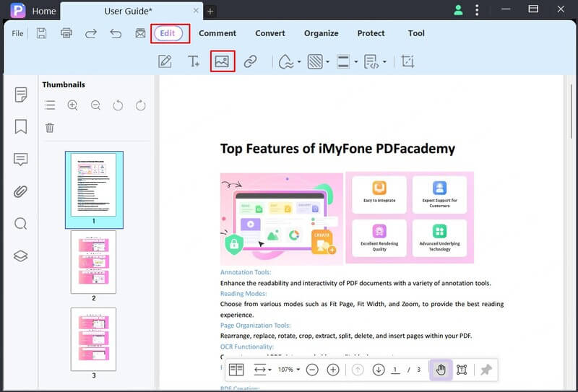The width and height of the screenshot is (578, 392).
Task: Click the thumbnail list options icon
Action: tap(50, 105)
